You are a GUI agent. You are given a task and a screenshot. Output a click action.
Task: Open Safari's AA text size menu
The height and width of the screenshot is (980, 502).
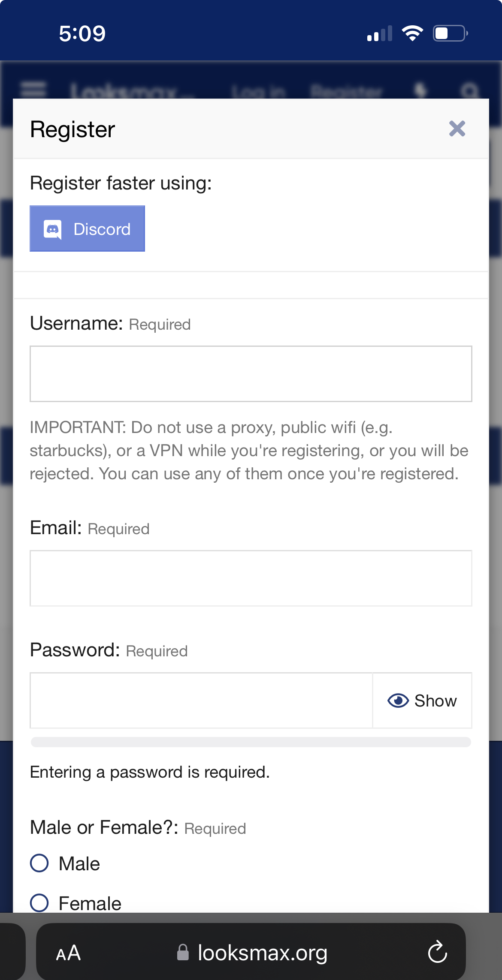[68, 953]
